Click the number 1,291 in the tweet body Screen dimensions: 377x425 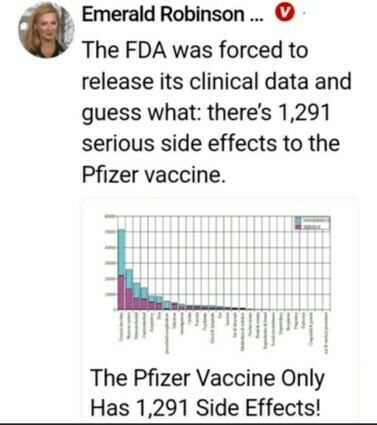303,112
